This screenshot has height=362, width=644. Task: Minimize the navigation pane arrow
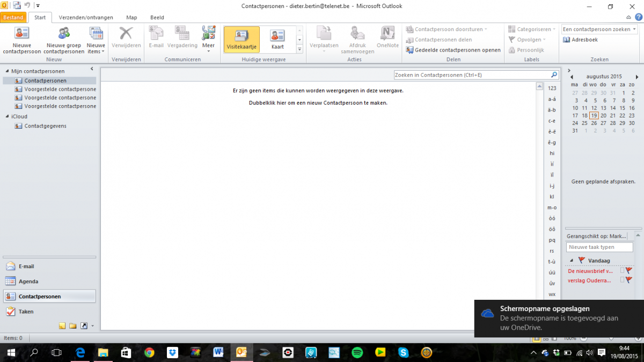[x=92, y=69]
